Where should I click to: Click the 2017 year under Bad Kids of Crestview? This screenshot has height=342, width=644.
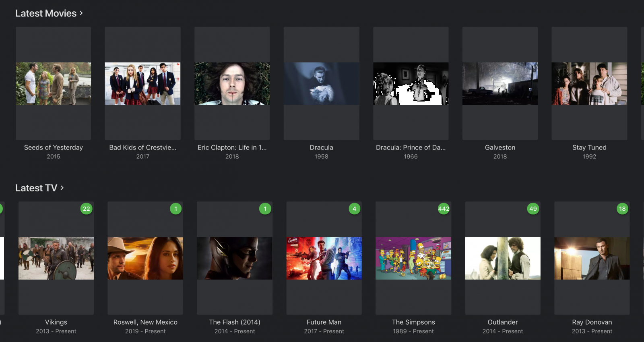pos(143,157)
